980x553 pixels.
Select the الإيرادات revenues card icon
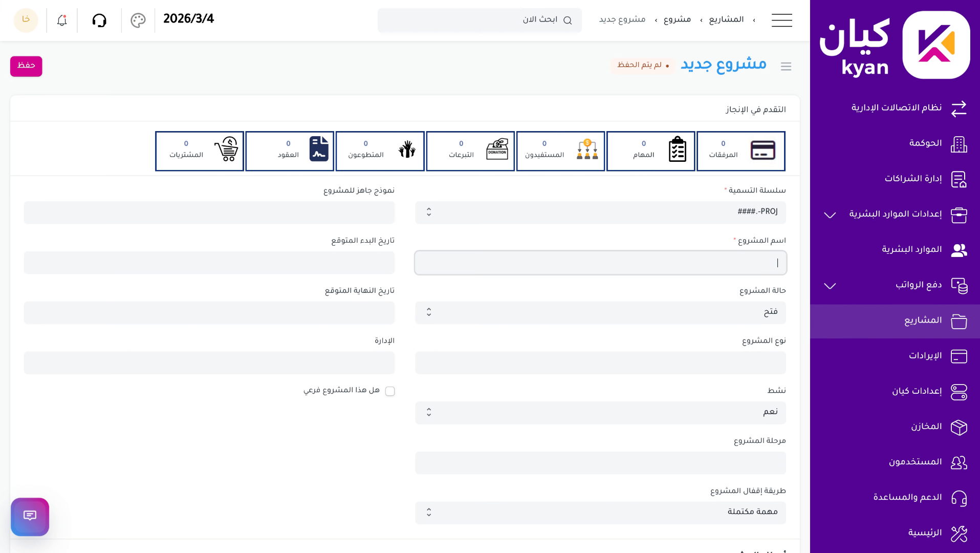tap(960, 356)
